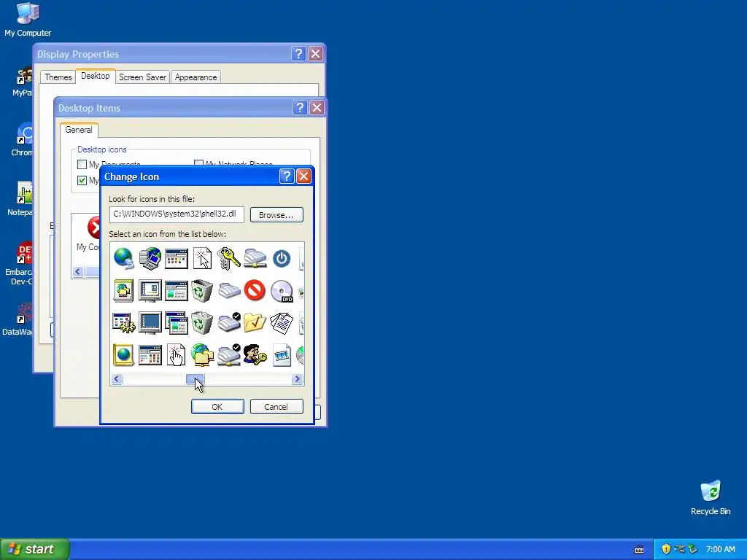
Task: Click the on-screen keyboard icon in taskbar
Action: (x=639, y=550)
